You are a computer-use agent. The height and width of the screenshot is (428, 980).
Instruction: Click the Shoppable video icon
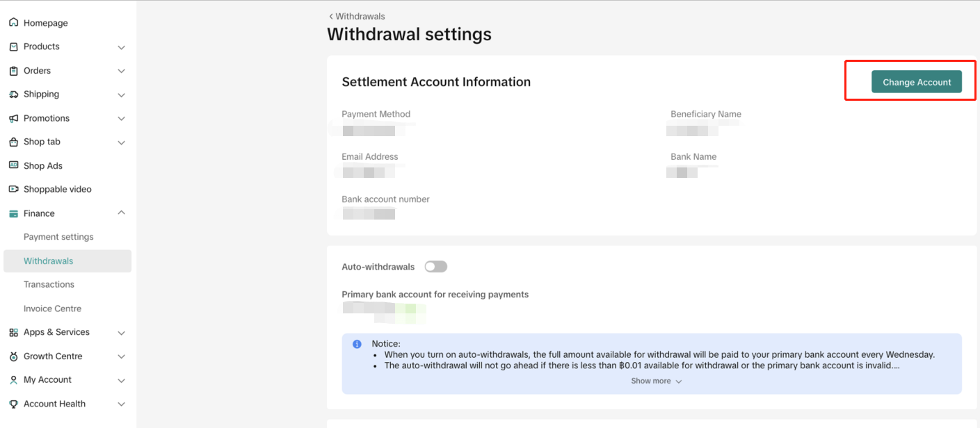tap(13, 189)
